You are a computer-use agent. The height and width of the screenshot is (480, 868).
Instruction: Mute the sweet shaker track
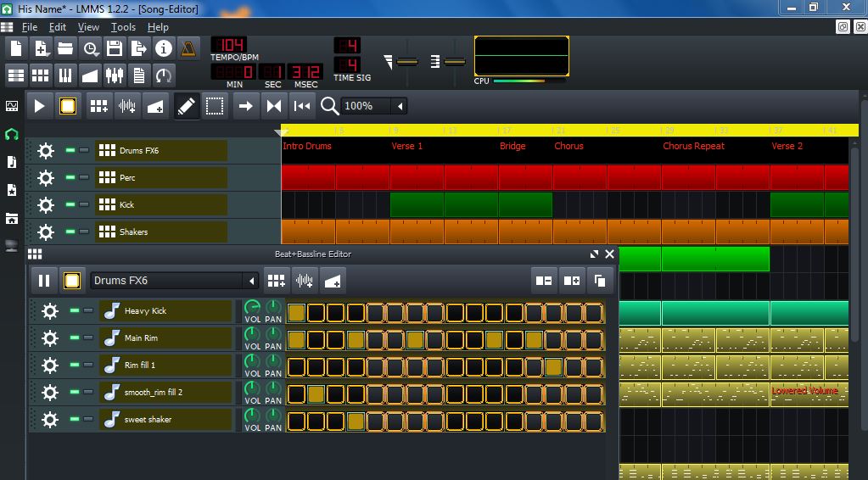point(75,419)
